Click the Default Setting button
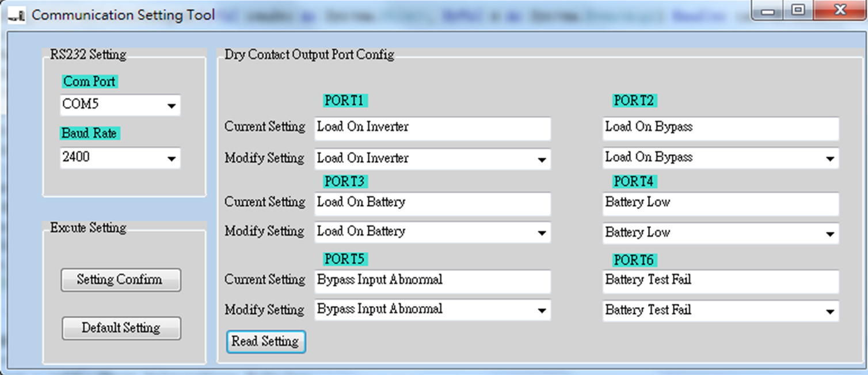 tap(121, 328)
